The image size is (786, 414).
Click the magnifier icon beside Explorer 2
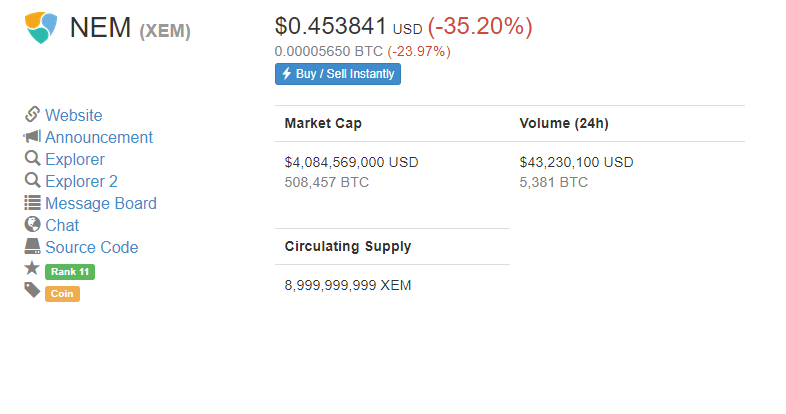click(33, 180)
